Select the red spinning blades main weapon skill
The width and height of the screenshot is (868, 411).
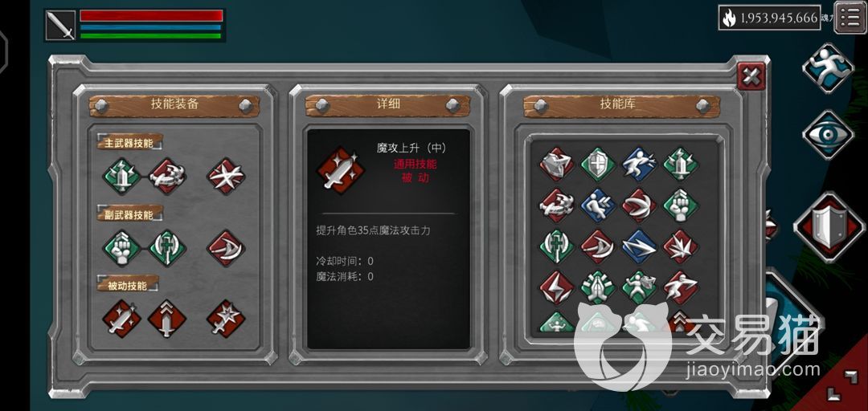click(167, 176)
